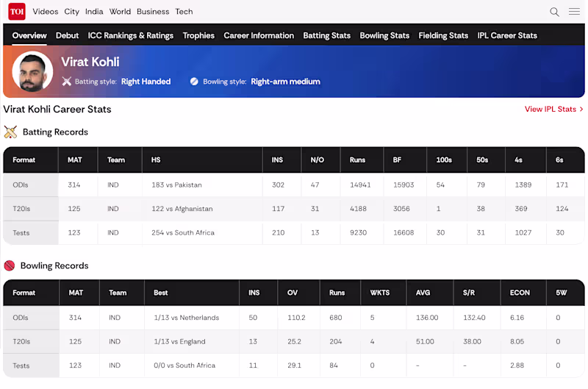Click the ODI bowling average 136.00

[427, 318]
